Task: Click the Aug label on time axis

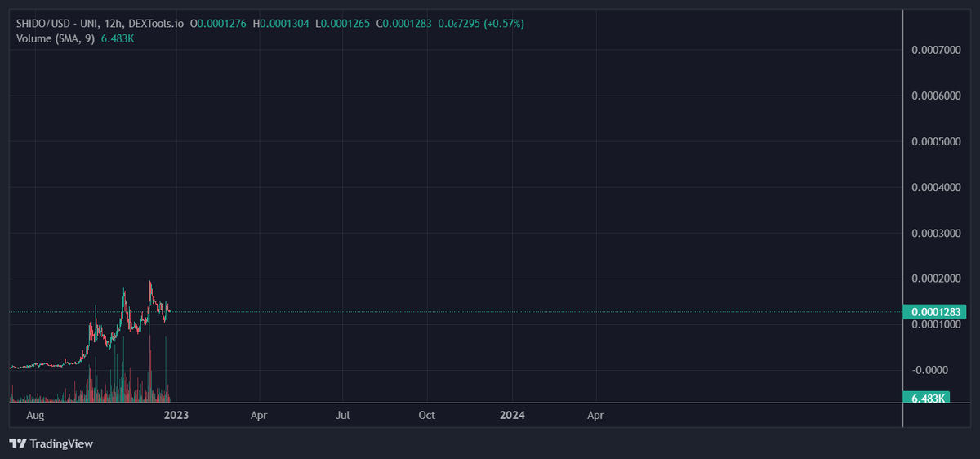Action: click(x=35, y=415)
